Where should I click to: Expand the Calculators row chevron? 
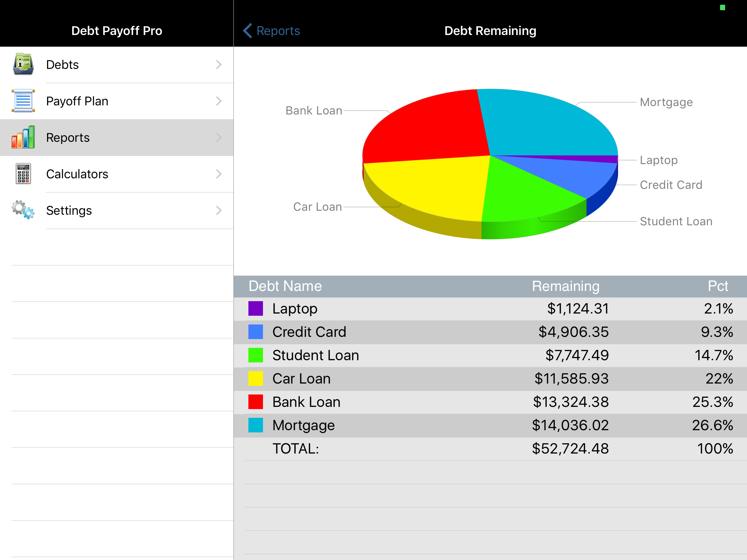coord(218,174)
